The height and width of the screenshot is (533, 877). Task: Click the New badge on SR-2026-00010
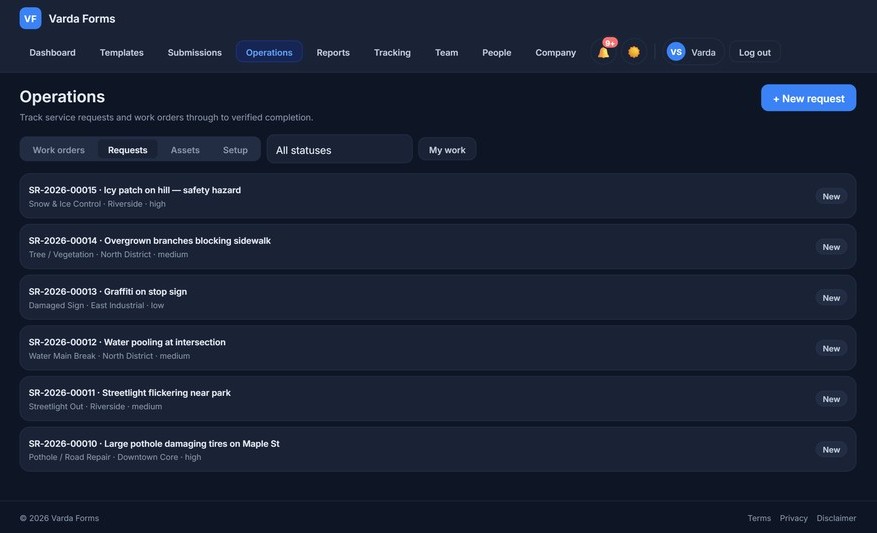click(831, 450)
